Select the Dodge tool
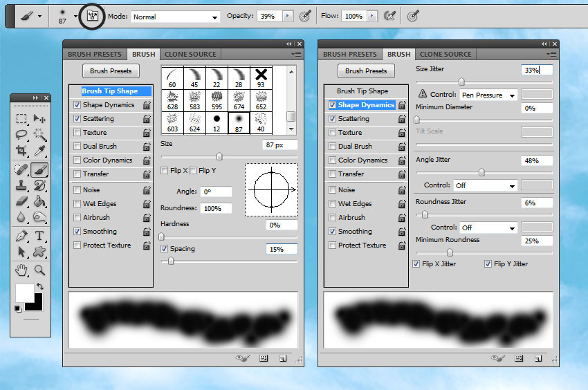 39,217
